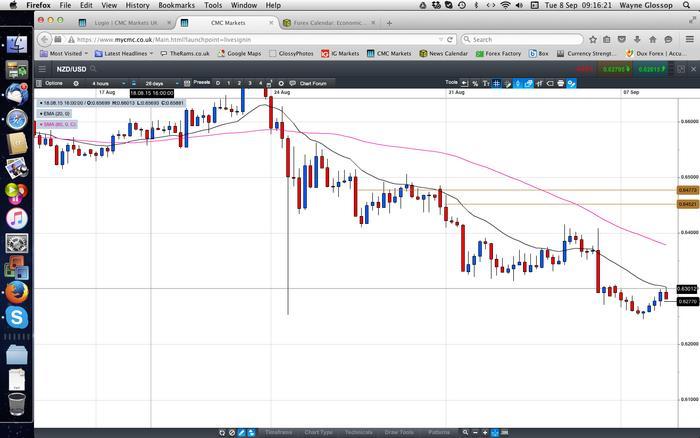Expand the OHLC data line label
Screen dimensions: 700x438
pyautogui.click(x=111, y=103)
